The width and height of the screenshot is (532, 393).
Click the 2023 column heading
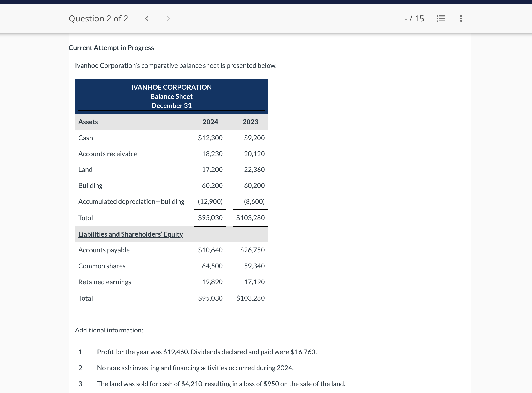click(250, 122)
